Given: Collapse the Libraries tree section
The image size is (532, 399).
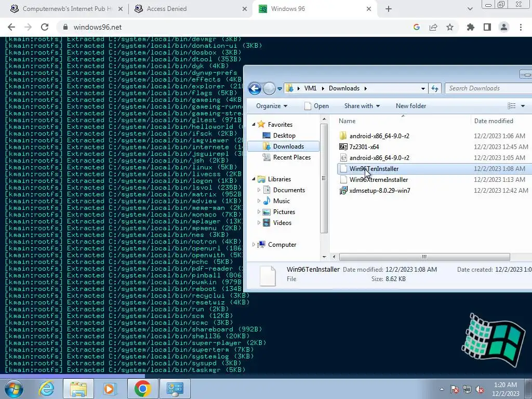Looking at the screenshot, I should (x=254, y=179).
